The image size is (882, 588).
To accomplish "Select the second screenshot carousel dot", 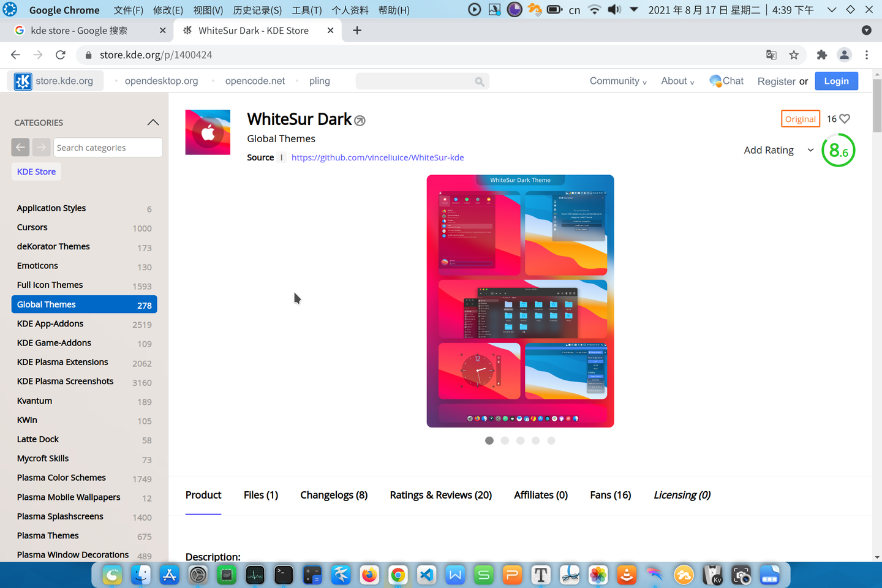I will pos(505,440).
